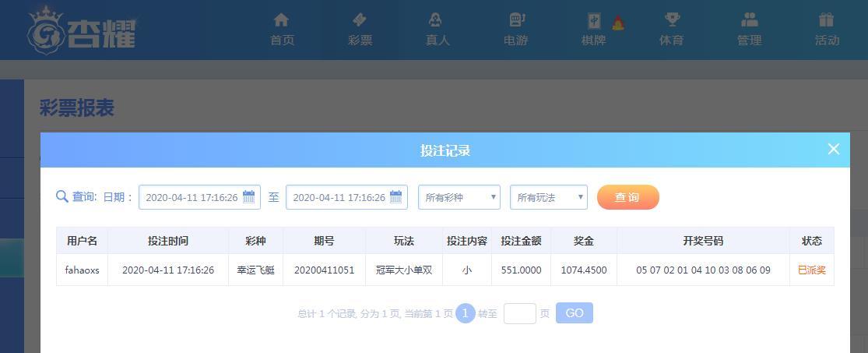
Task: Click the start date input field
Action: [x=199, y=197]
